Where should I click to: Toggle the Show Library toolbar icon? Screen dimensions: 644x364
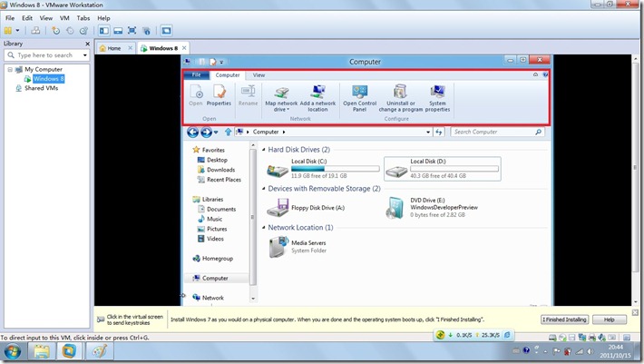[104, 30]
